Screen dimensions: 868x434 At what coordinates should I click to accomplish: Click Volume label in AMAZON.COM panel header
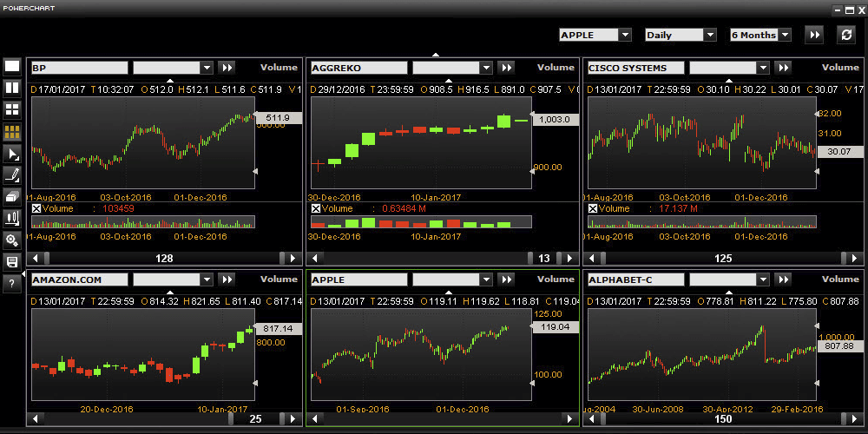click(279, 279)
